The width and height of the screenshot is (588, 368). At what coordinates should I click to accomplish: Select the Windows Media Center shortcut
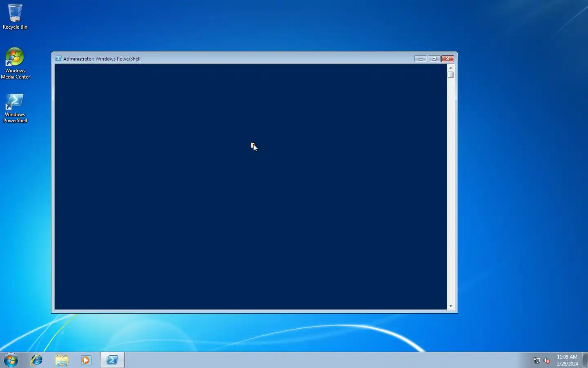coord(15,63)
